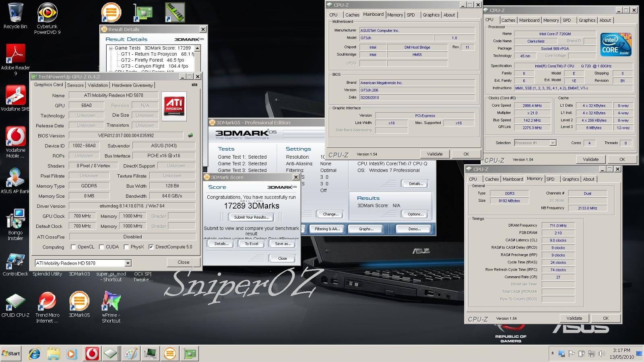Click Details button in 3DMark Score dialog
This screenshot has width=644, height=362.
coord(221,244)
